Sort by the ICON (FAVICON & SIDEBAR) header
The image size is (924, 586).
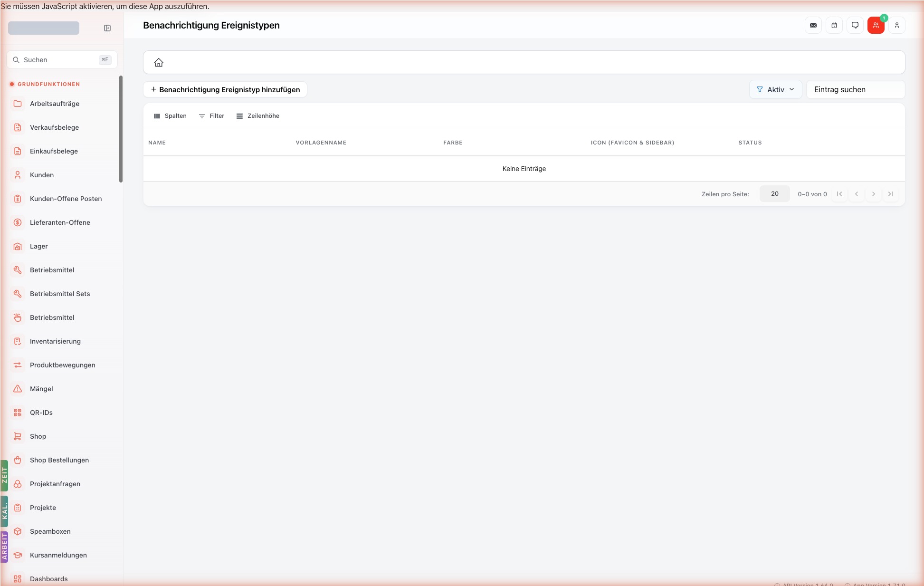(x=632, y=143)
